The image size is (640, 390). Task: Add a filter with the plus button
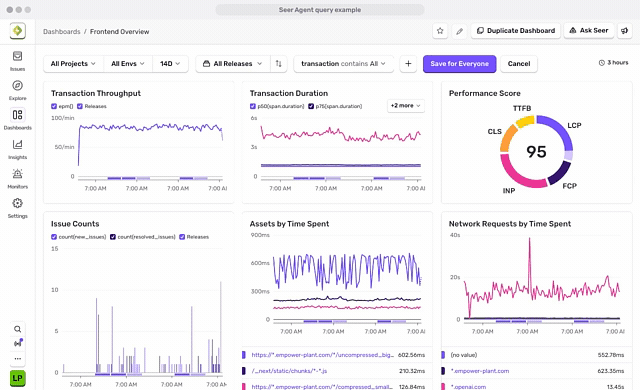point(408,64)
